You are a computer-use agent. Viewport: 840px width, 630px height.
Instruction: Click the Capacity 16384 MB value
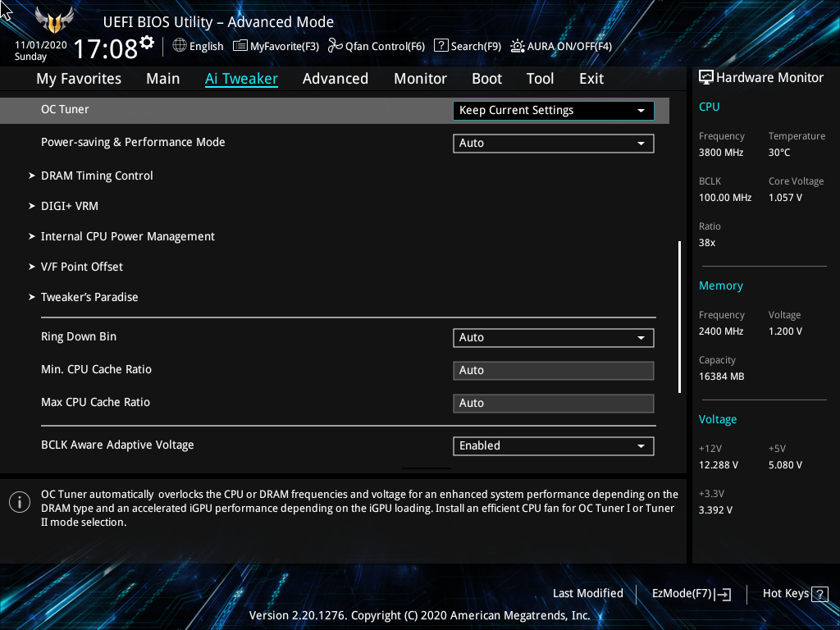click(721, 377)
